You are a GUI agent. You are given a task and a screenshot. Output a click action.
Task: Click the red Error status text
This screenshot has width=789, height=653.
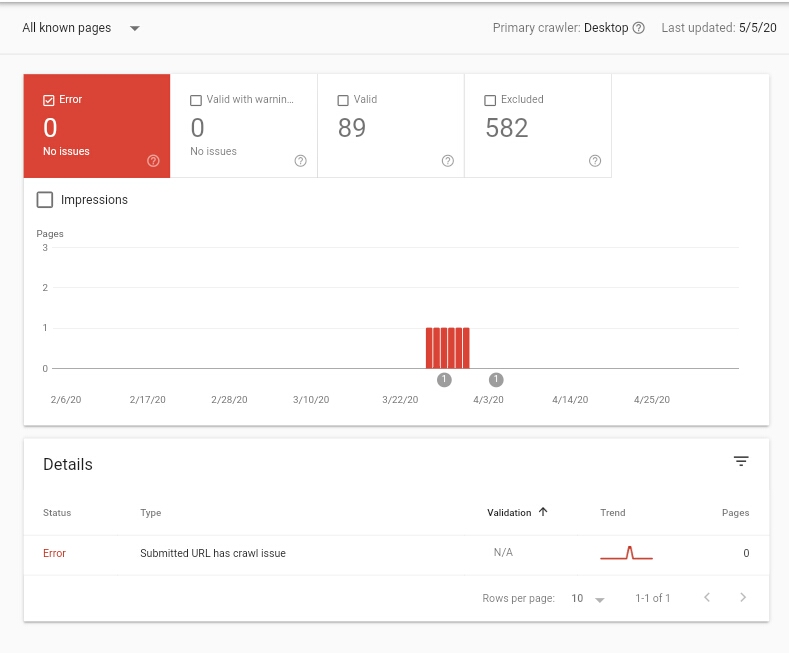click(54, 553)
